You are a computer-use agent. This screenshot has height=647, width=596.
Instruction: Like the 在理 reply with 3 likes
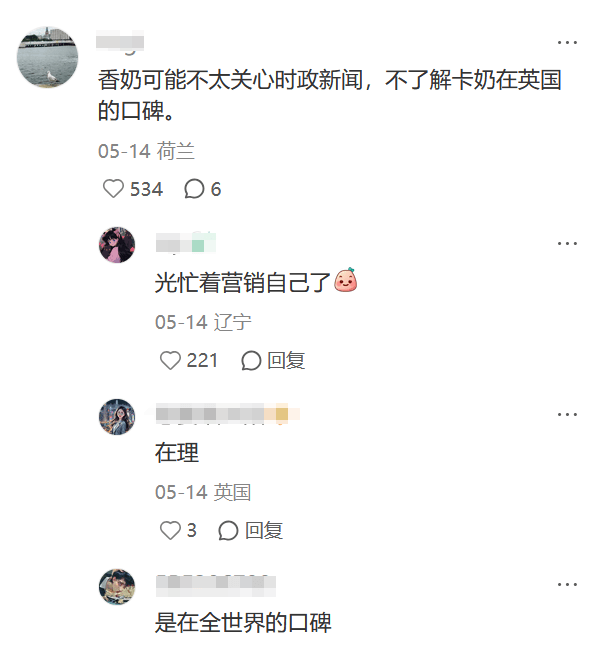[x=170, y=530]
